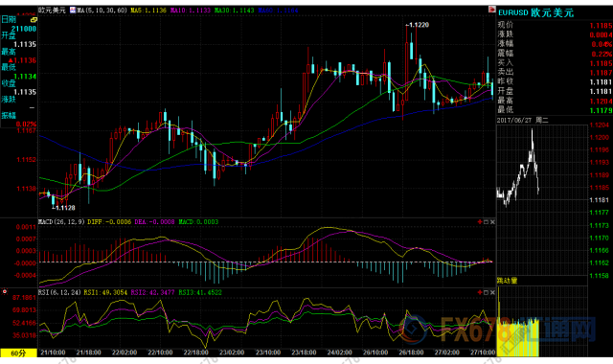Click the MA(5,10,30,60) parameters label
This screenshot has width=613, height=364.
tap(102, 11)
